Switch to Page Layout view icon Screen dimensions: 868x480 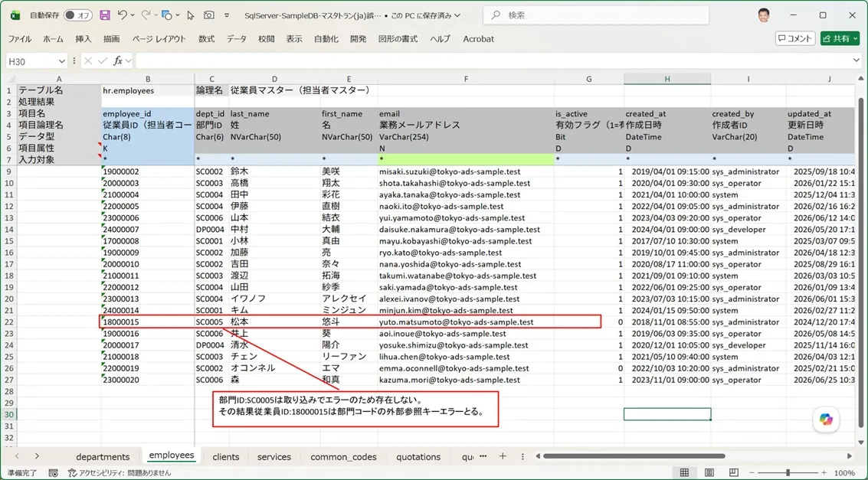pyautogui.click(x=709, y=473)
